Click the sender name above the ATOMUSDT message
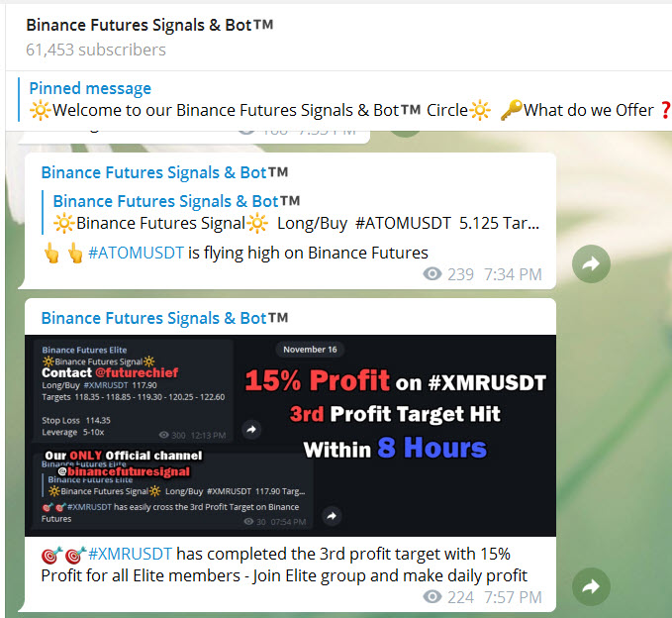The height and width of the screenshot is (618, 672). pos(164,172)
